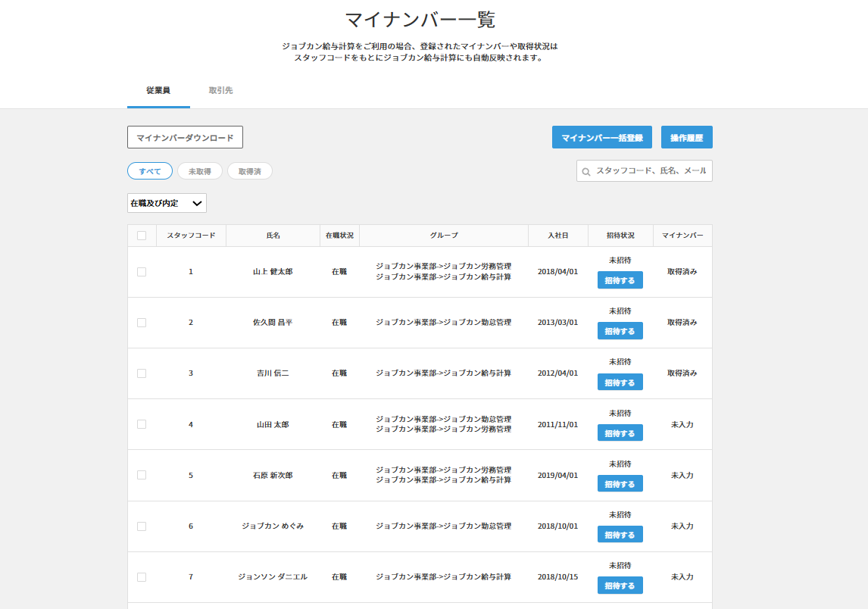Click マイナンバー一括登録 button

click(x=601, y=137)
